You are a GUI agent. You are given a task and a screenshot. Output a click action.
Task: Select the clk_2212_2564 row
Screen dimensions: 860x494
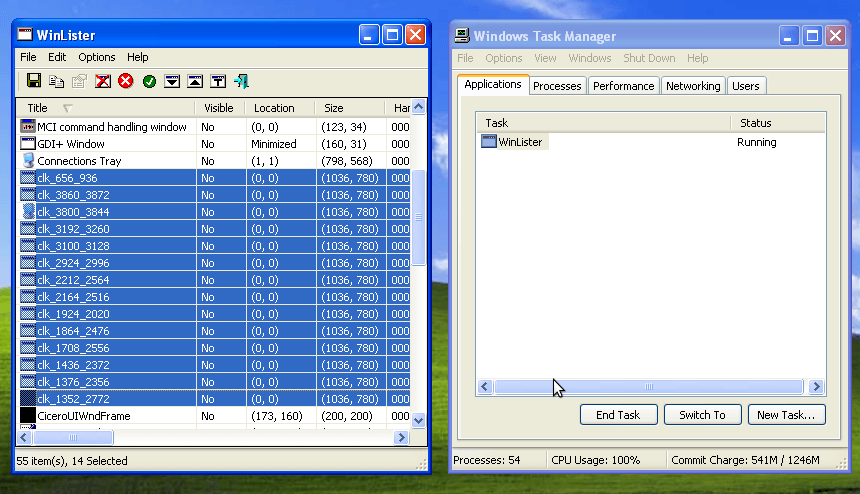tap(214, 280)
